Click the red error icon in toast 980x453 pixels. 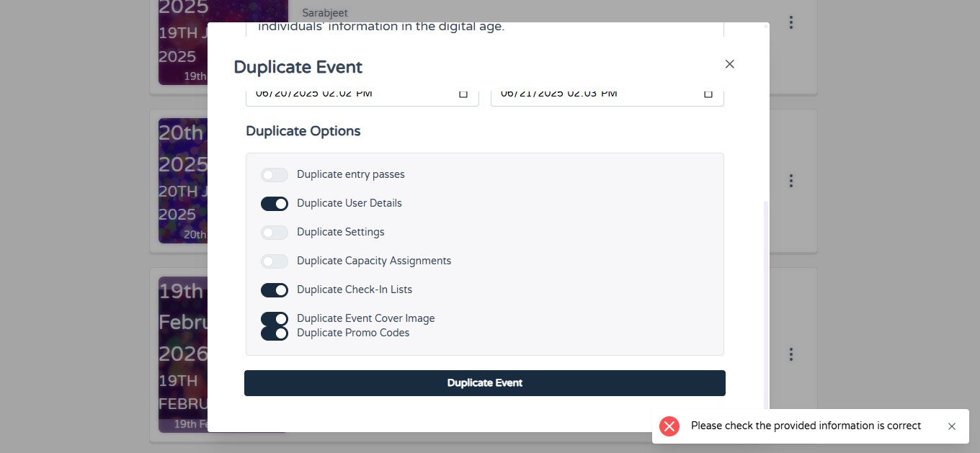(669, 426)
